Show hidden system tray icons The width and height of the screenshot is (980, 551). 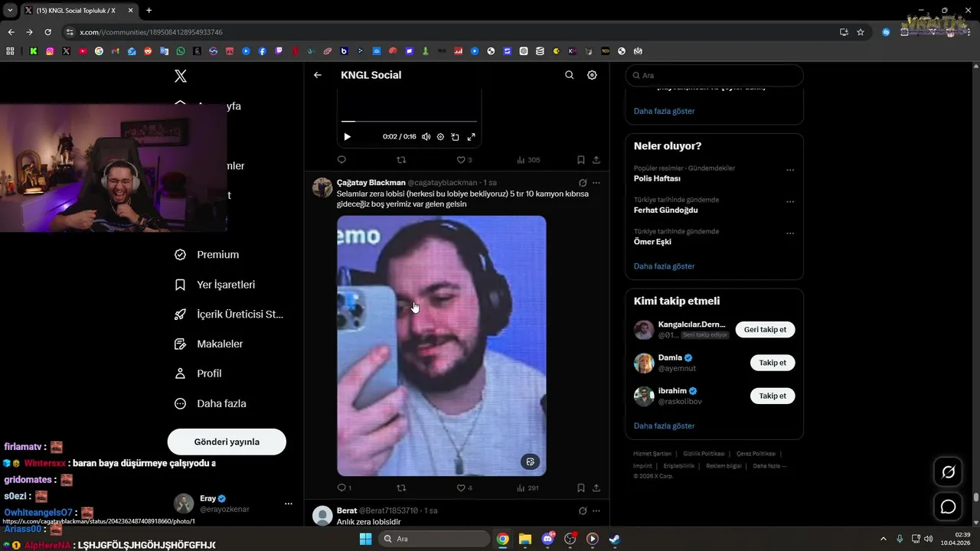(884, 539)
